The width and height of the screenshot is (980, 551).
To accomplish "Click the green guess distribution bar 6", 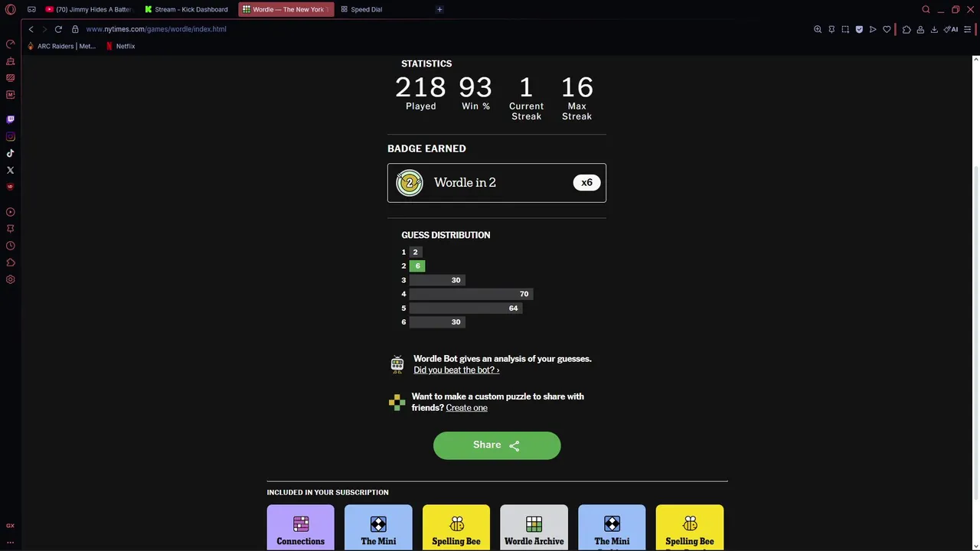I will point(417,266).
